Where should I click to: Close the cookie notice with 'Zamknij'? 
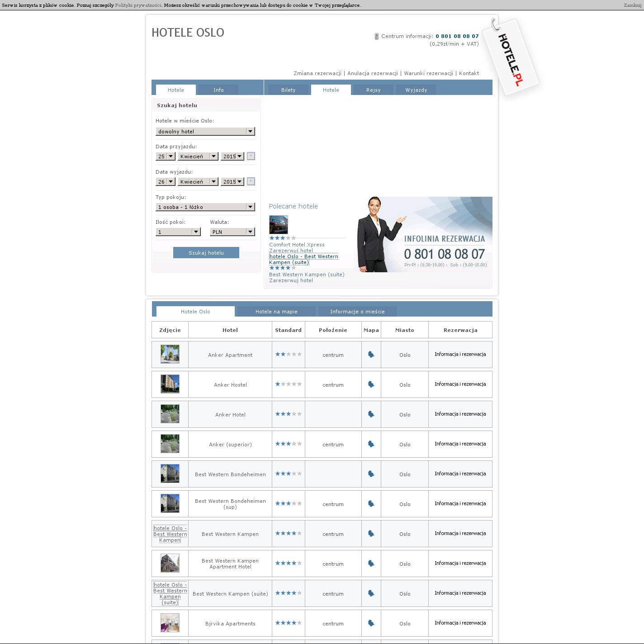point(632,5)
